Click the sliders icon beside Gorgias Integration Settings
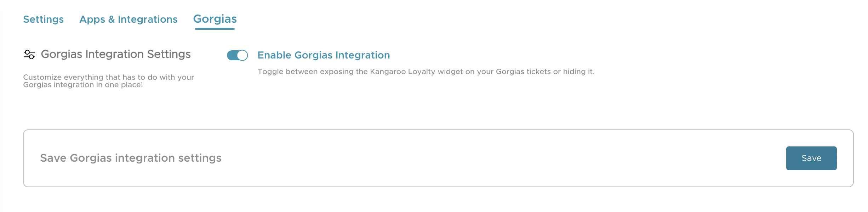Image resolution: width=868 pixels, height=212 pixels. (x=29, y=55)
